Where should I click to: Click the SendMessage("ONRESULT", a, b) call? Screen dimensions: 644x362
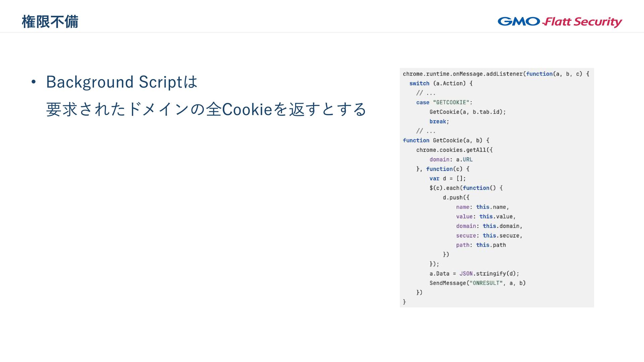pos(477,283)
